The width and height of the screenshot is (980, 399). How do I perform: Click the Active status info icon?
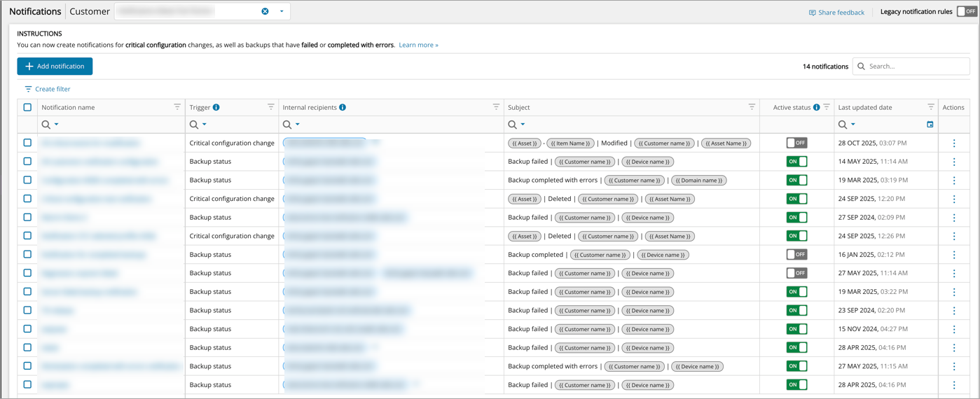[x=816, y=107]
